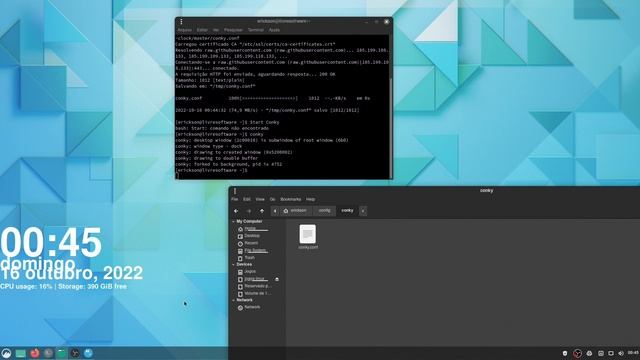Open the View menu in file manager
Viewport: 640px width, 360px height.
[x=260, y=200]
